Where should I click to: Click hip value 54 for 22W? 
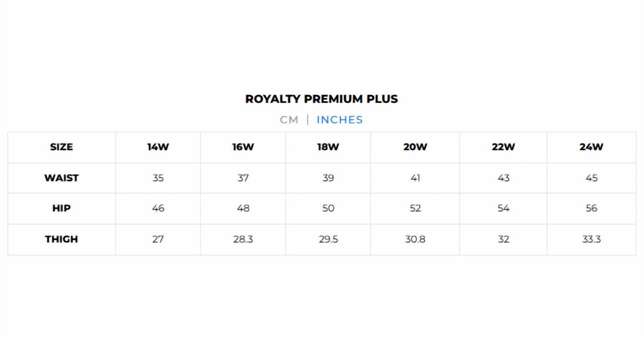click(x=503, y=208)
